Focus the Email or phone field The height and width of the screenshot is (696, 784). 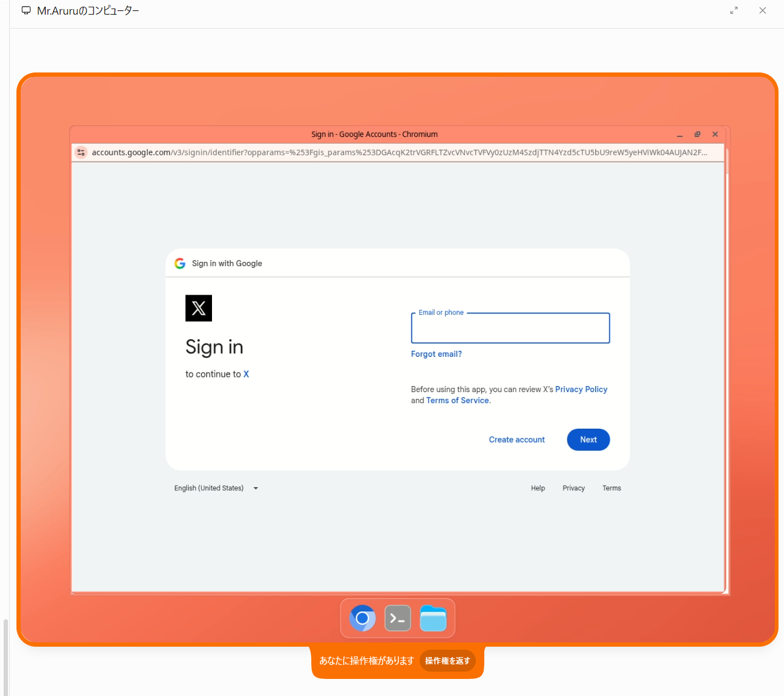pyautogui.click(x=510, y=328)
